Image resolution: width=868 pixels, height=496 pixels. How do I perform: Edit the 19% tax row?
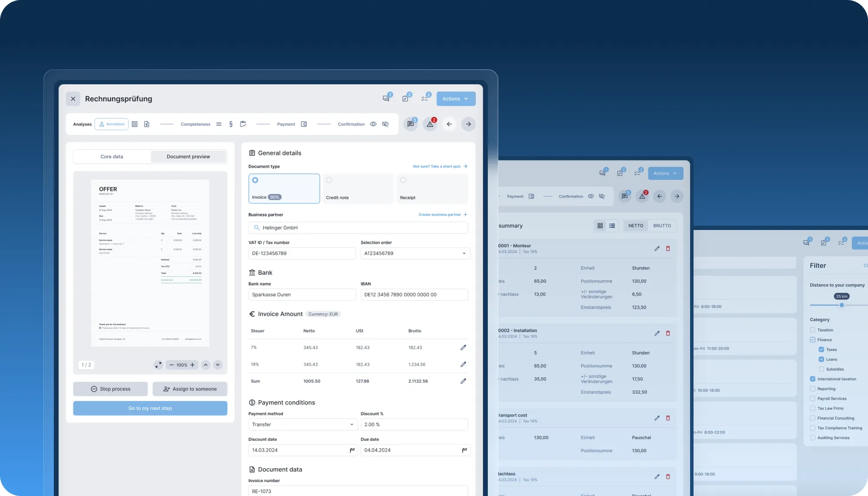tap(463, 365)
